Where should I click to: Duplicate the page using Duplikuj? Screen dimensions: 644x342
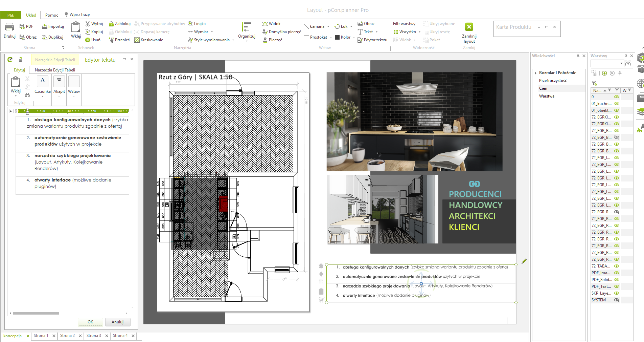(x=45, y=37)
